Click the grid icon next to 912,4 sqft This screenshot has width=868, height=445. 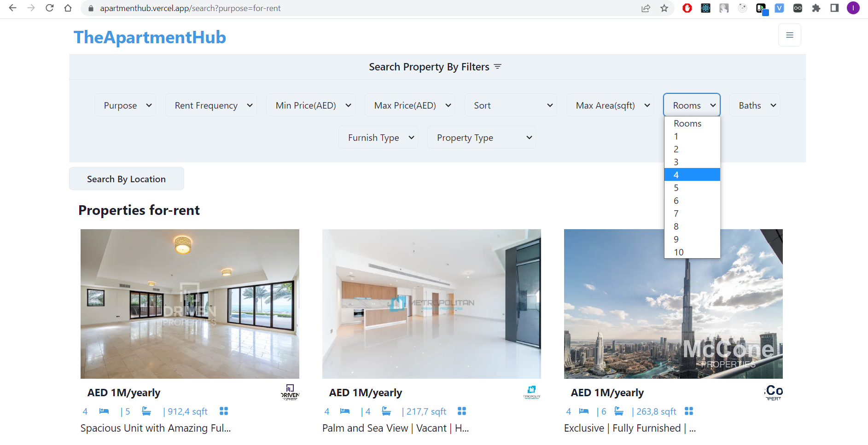point(224,411)
